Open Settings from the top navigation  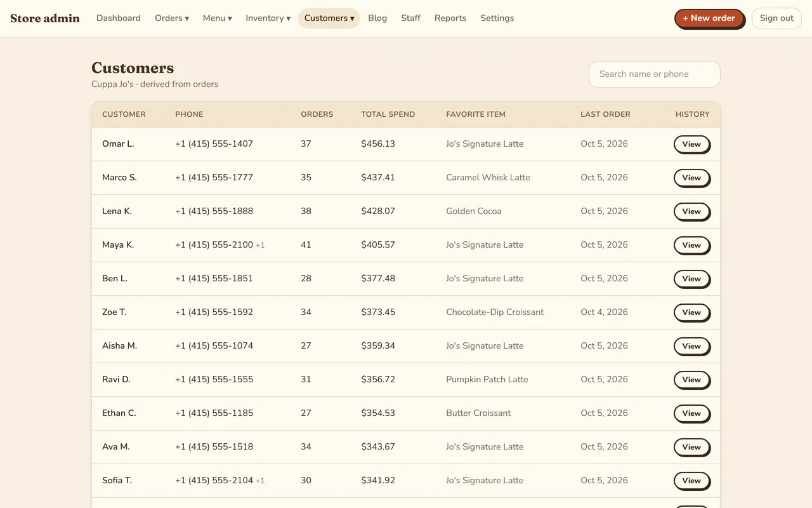497,18
